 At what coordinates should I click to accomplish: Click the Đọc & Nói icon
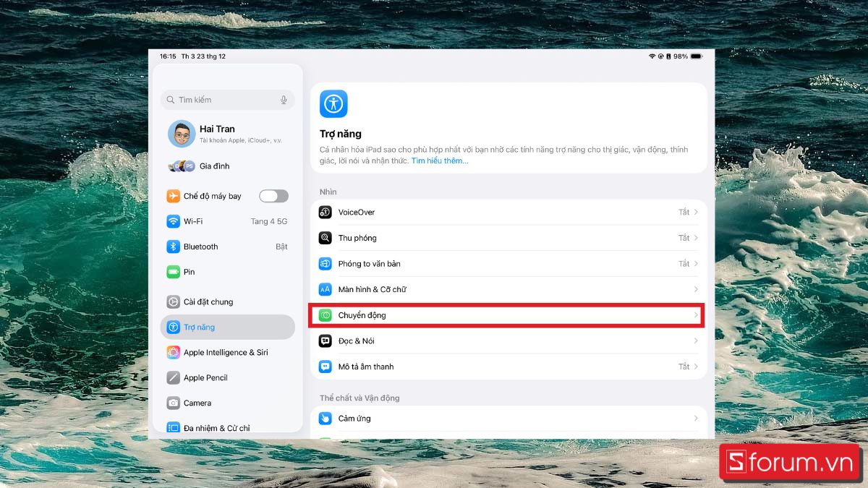[325, 341]
